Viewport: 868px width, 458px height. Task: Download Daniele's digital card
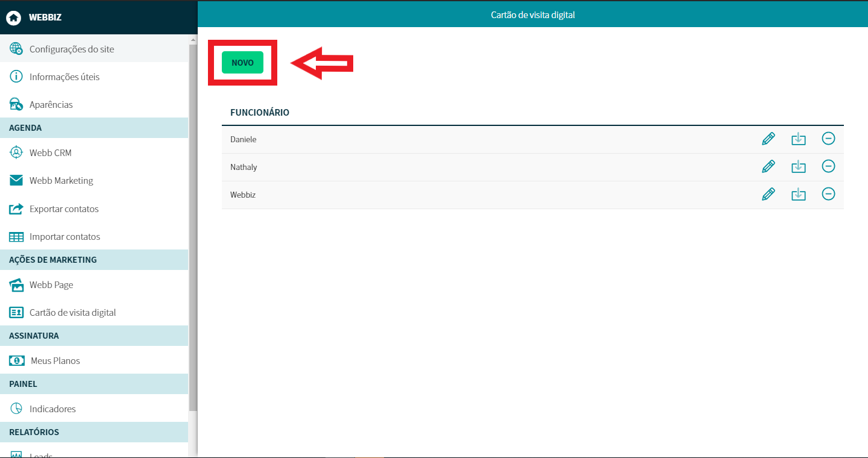(x=798, y=139)
